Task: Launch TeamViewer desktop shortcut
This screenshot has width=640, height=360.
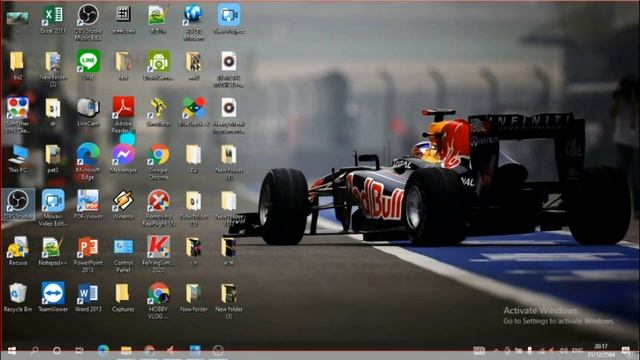Action: [x=53, y=298]
